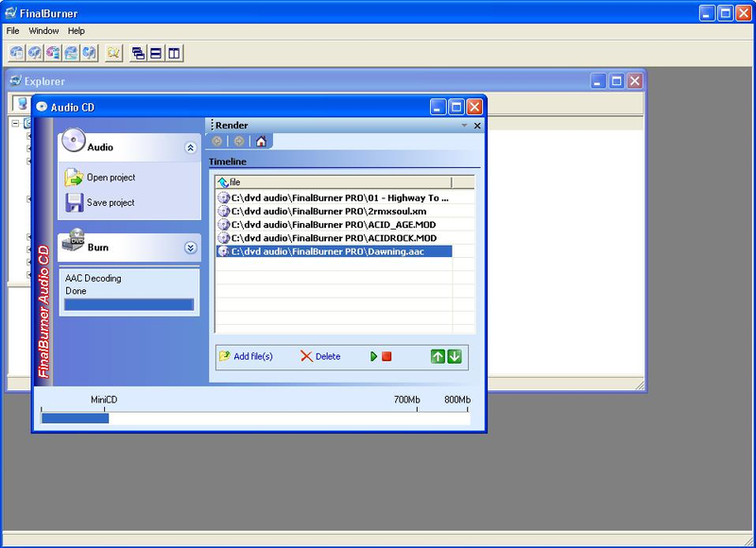756x548 pixels.
Task: Open the Window menu
Action: [x=43, y=31]
